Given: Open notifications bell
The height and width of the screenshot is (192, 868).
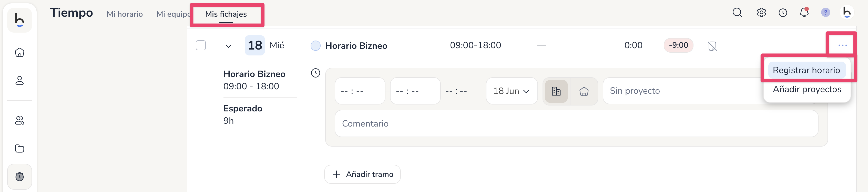Looking at the screenshot, I should 804,13.
